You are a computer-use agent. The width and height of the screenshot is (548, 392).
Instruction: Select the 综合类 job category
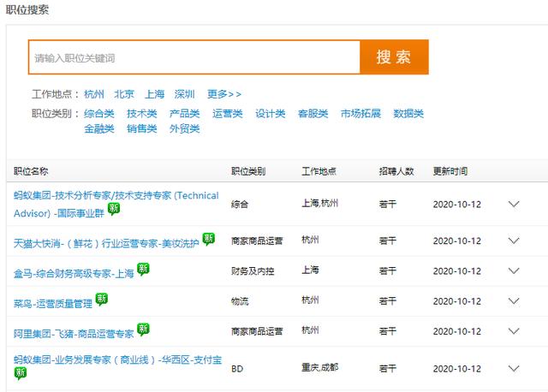click(x=99, y=114)
